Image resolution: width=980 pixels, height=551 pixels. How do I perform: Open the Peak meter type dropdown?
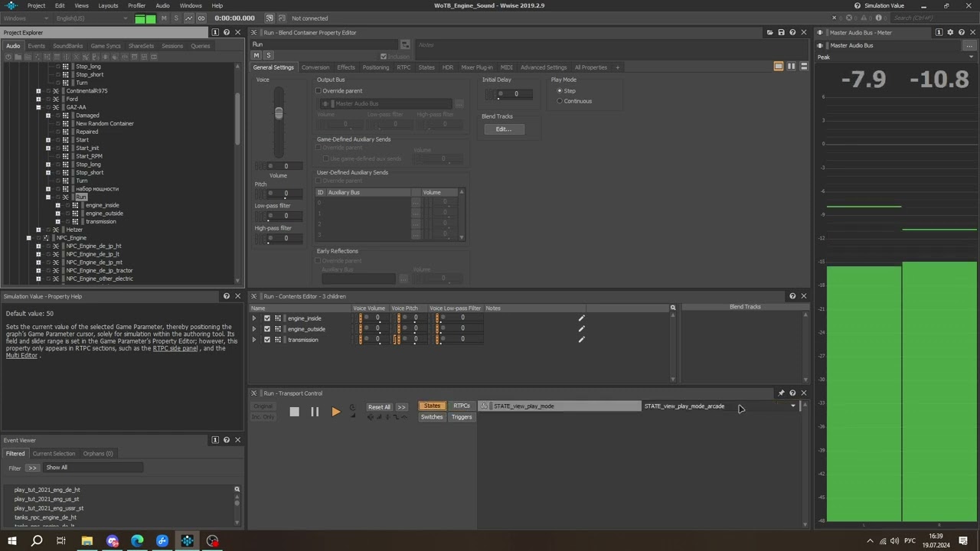tap(897, 57)
